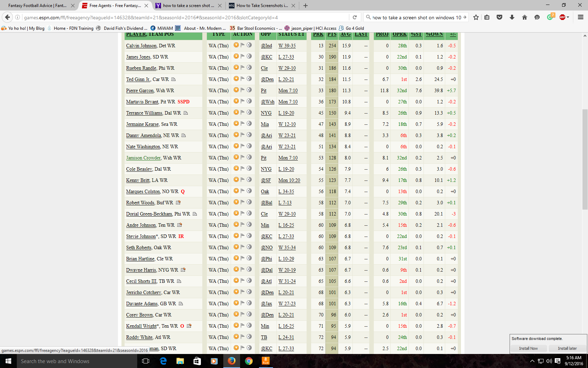Open the Jamison Crowder player link
The height and width of the screenshot is (368, 588).
tap(143, 158)
